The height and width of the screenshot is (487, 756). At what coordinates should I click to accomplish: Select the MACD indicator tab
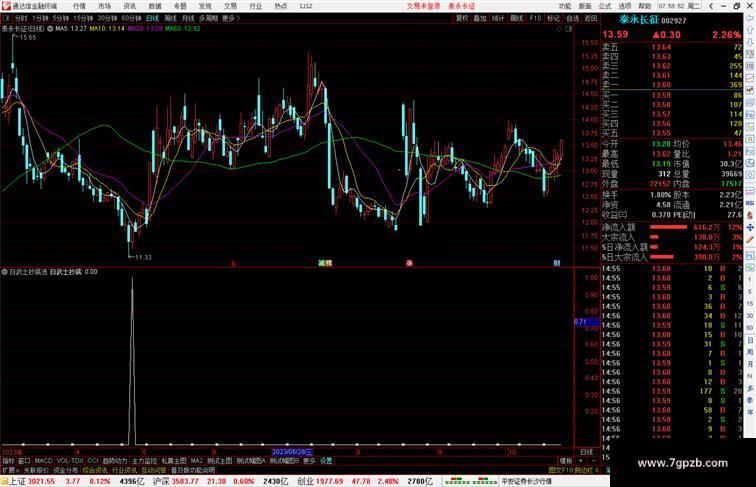pyautogui.click(x=43, y=461)
